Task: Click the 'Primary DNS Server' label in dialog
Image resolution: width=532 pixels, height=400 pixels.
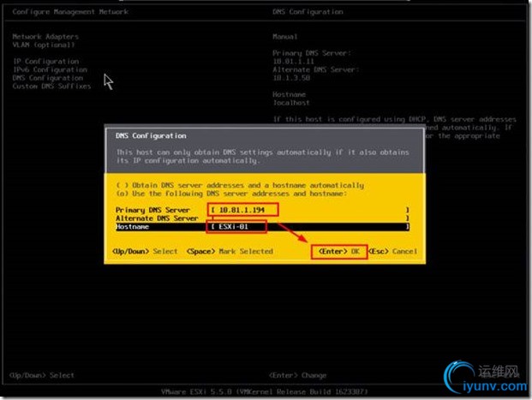Action: tap(152, 210)
